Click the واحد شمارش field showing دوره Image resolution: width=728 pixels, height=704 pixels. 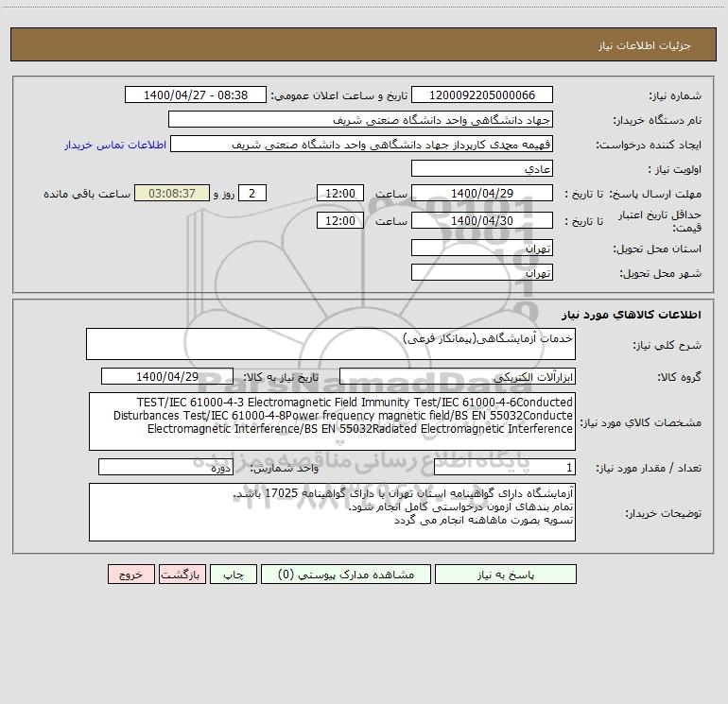tap(165, 467)
